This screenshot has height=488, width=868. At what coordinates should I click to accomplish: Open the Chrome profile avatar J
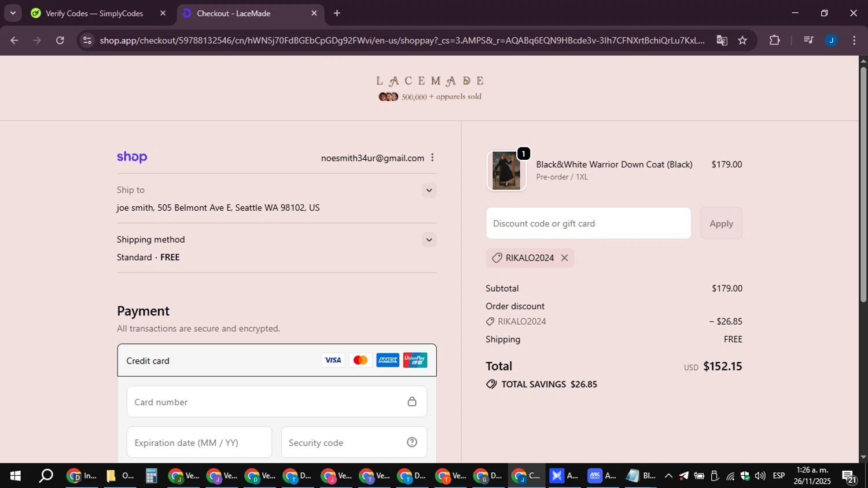[831, 41]
